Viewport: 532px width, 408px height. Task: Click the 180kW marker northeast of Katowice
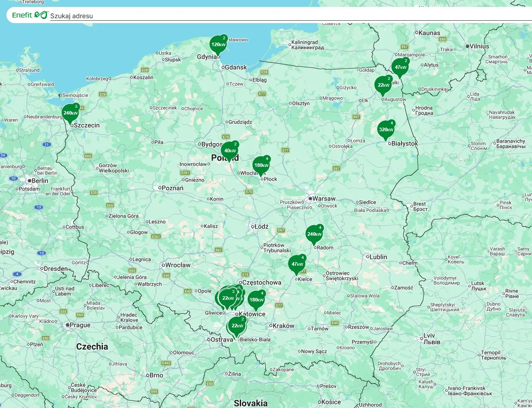[256, 300]
